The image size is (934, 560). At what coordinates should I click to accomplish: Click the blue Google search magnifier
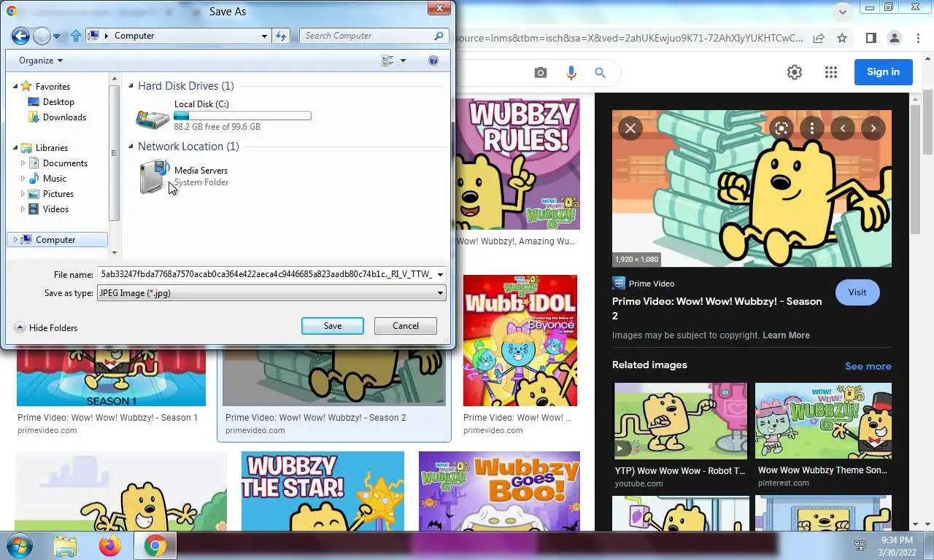(x=600, y=72)
